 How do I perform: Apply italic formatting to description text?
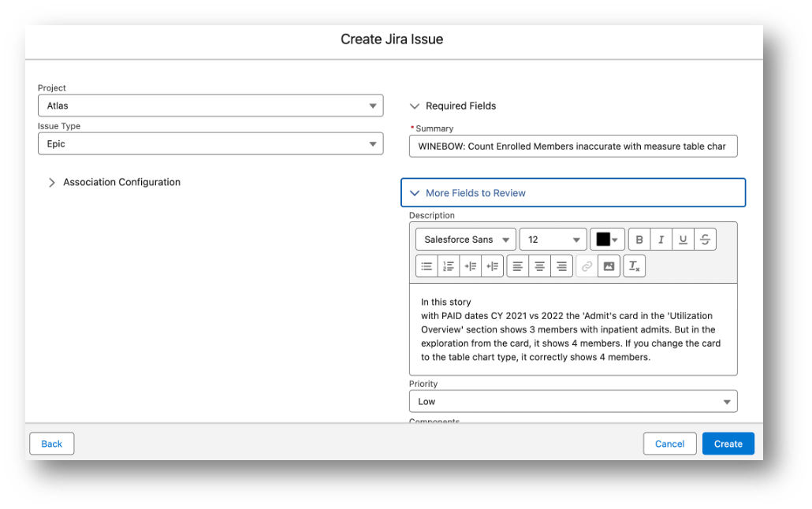(x=661, y=240)
